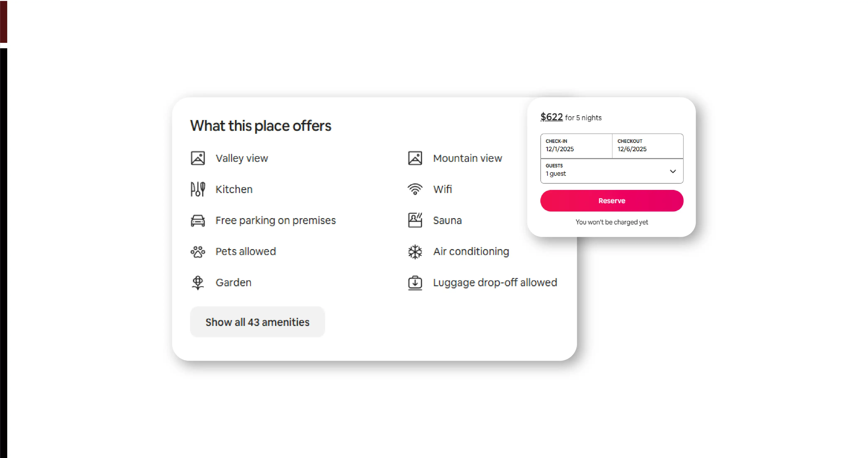
Task: Click the Kitchen utensils icon
Action: click(198, 189)
